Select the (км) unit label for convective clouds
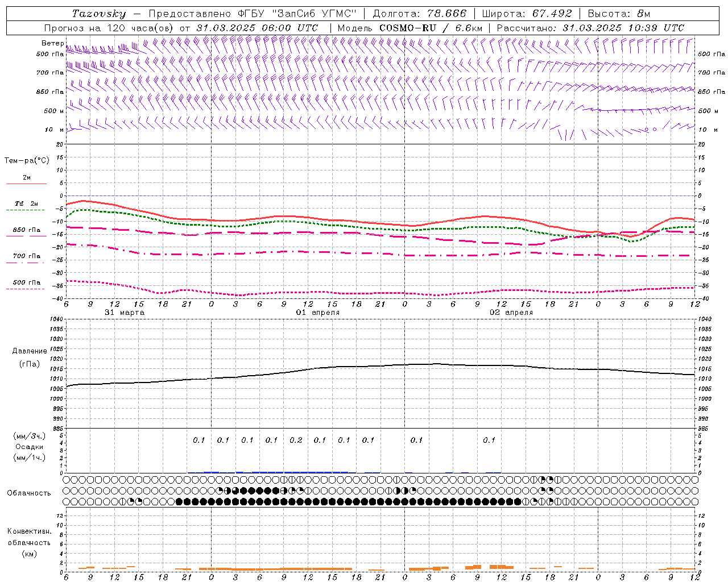 tap(29, 553)
